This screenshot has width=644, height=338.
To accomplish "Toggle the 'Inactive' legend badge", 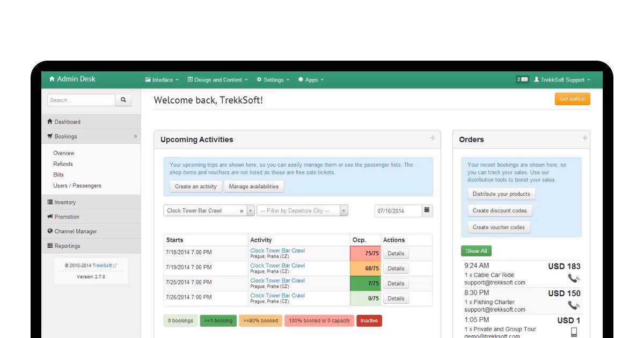I will [369, 320].
